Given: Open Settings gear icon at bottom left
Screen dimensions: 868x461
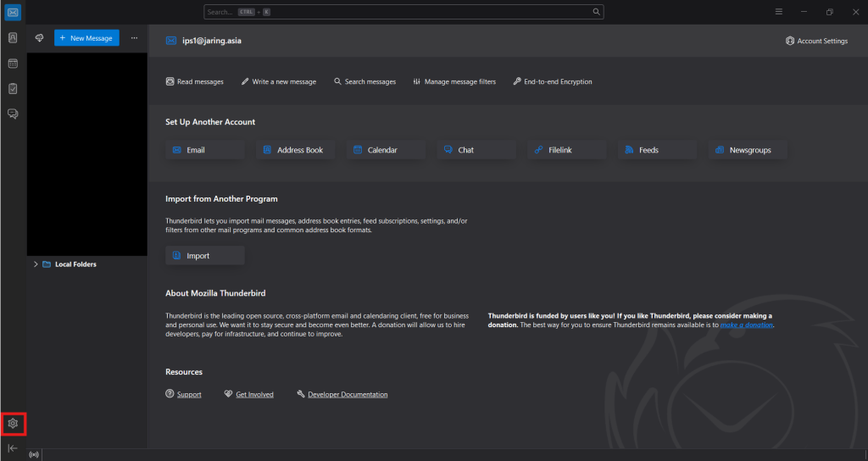Looking at the screenshot, I should pyautogui.click(x=13, y=423).
